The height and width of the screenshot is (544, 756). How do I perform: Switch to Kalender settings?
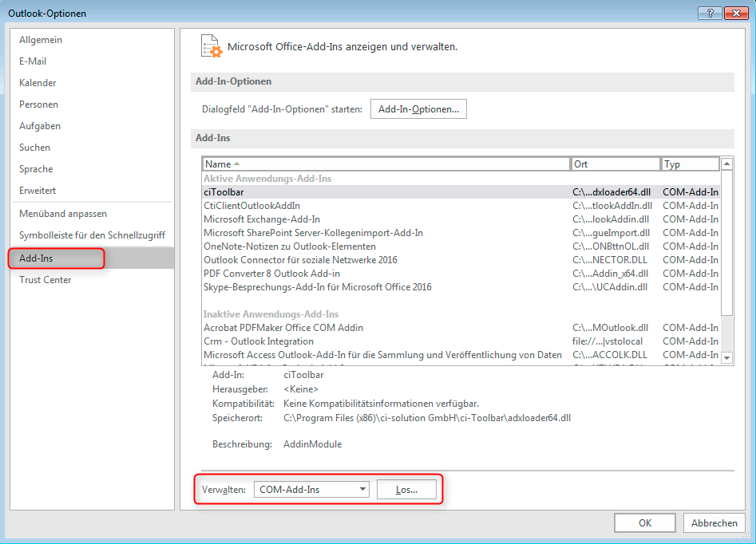(92, 83)
